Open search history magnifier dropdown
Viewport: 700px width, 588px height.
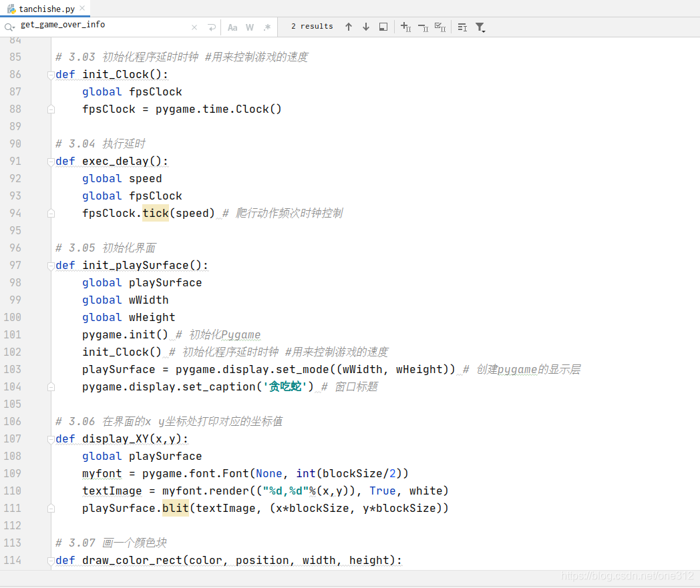pos(9,27)
